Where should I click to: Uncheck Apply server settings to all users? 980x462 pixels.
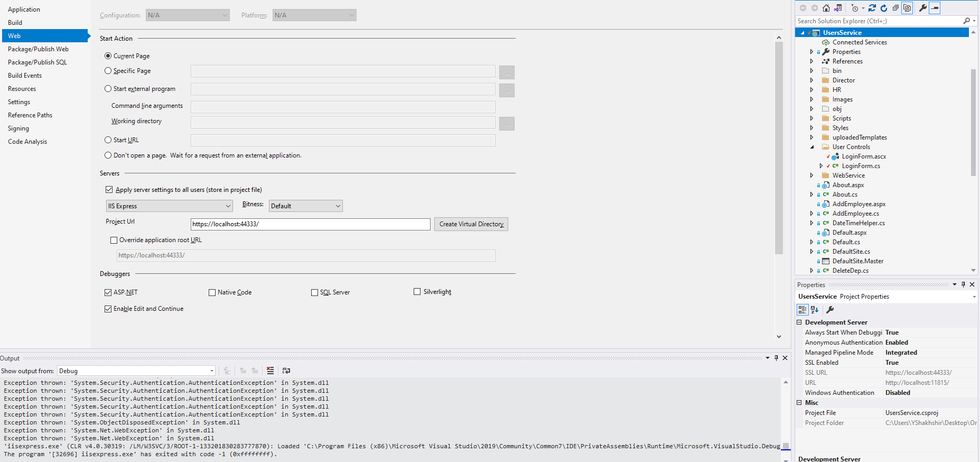pos(109,190)
